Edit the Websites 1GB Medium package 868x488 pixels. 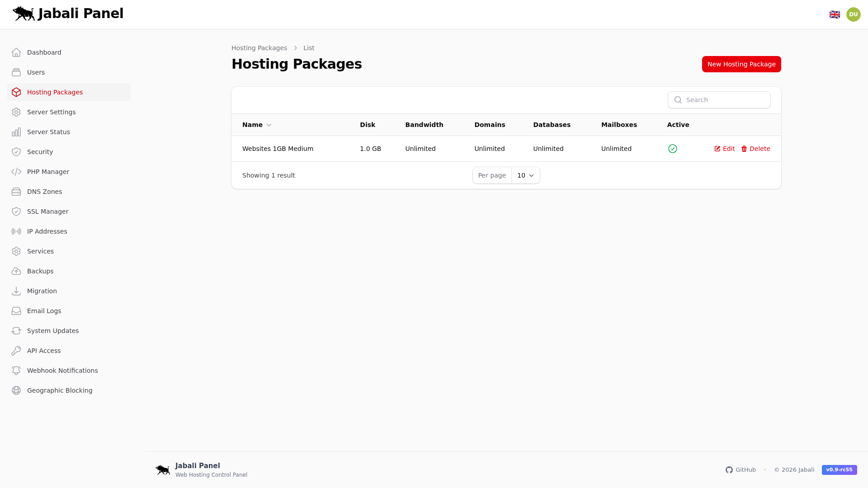[724, 148]
